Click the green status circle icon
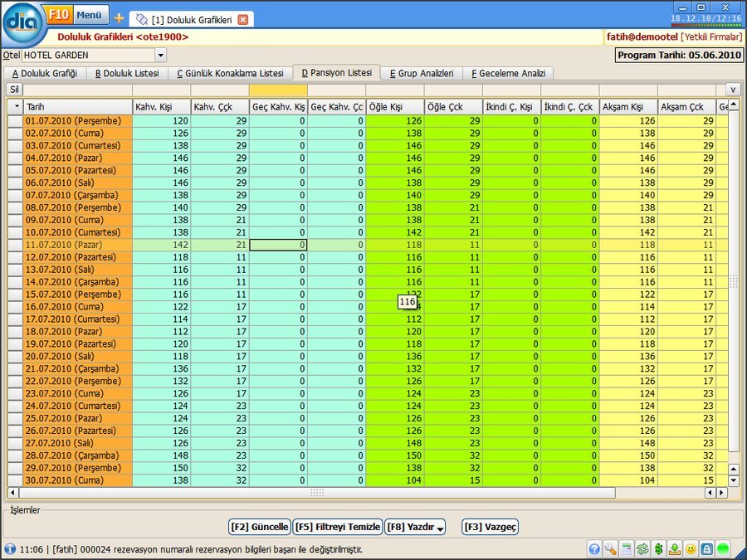 click(723, 549)
